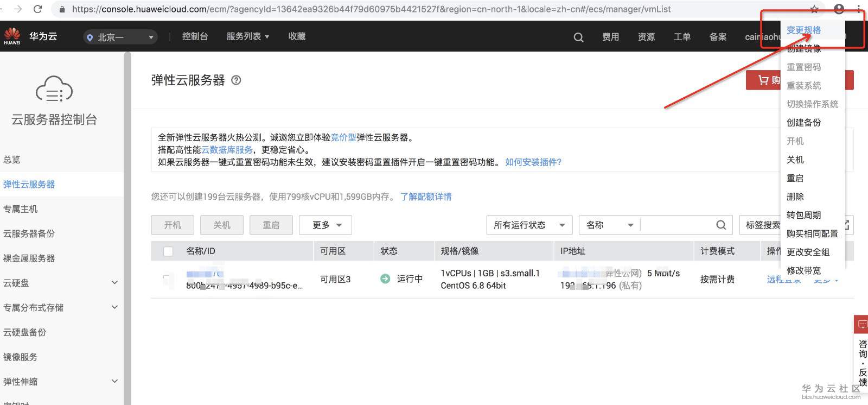Click the padlock icon in address bar
This screenshot has width=868, height=405.
click(x=62, y=9)
